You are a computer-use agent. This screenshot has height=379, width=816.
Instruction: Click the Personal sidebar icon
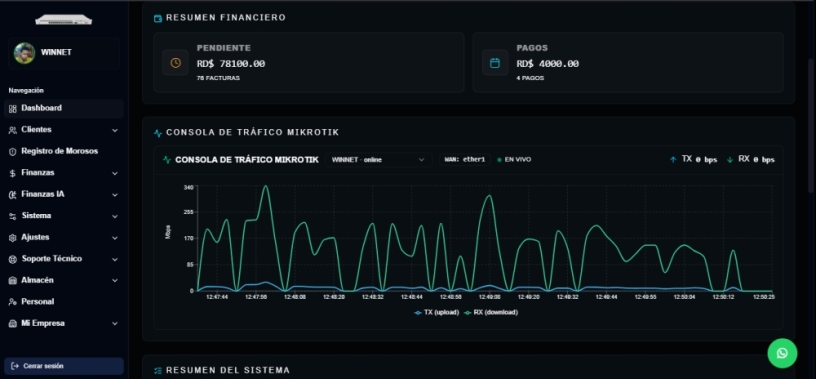pyautogui.click(x=12, y=302)
